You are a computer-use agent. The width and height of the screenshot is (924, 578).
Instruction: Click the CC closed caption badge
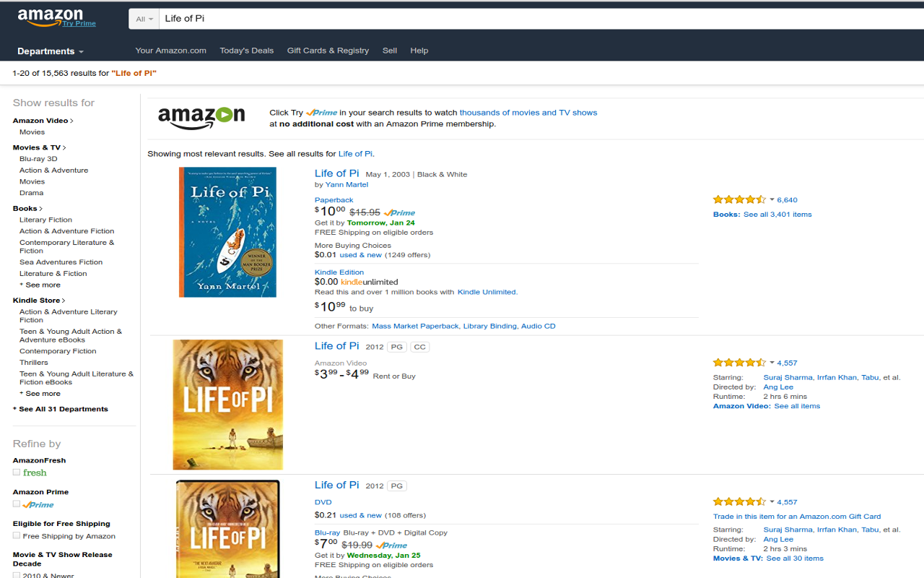[x=419, y=347]
